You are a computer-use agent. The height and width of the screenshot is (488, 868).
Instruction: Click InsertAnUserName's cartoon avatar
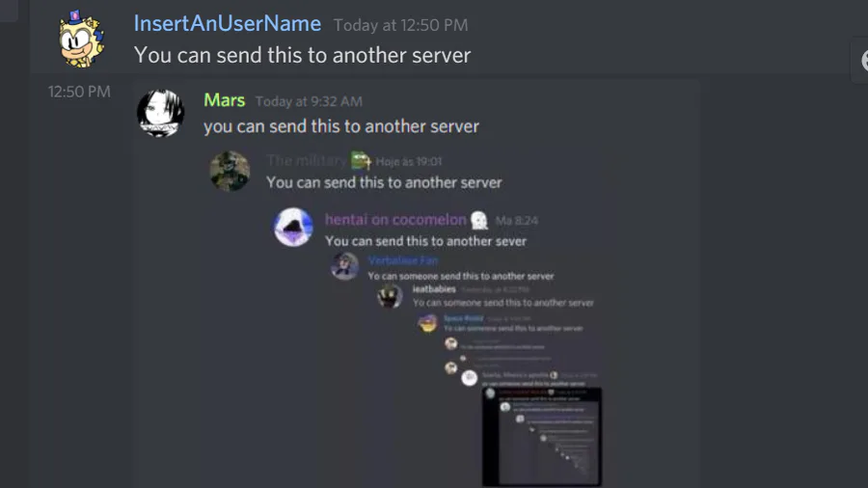click(81, 40)
